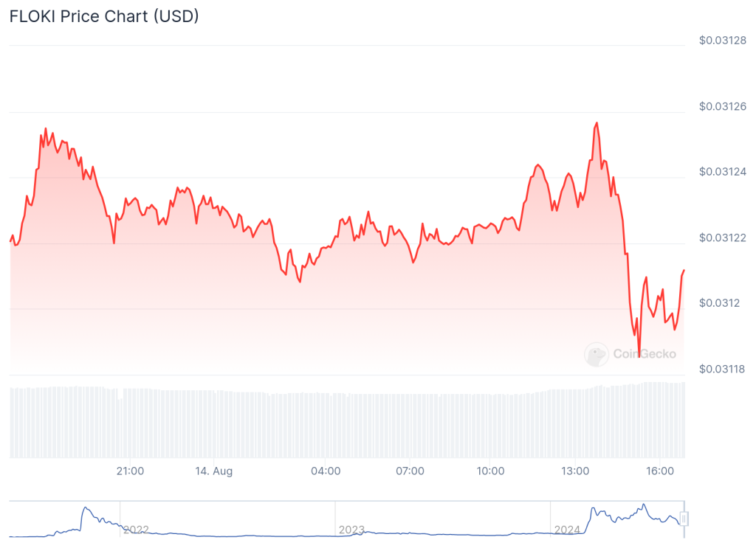
Task: Click the 07:00 time axis label
Action: (410, 471)
